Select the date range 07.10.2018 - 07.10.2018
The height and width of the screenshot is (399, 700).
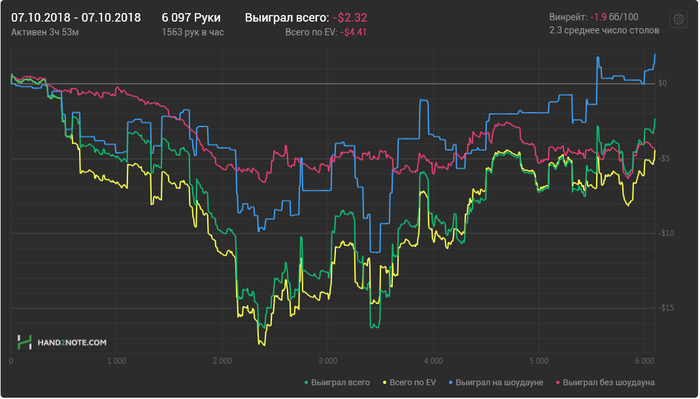point(76,18)
